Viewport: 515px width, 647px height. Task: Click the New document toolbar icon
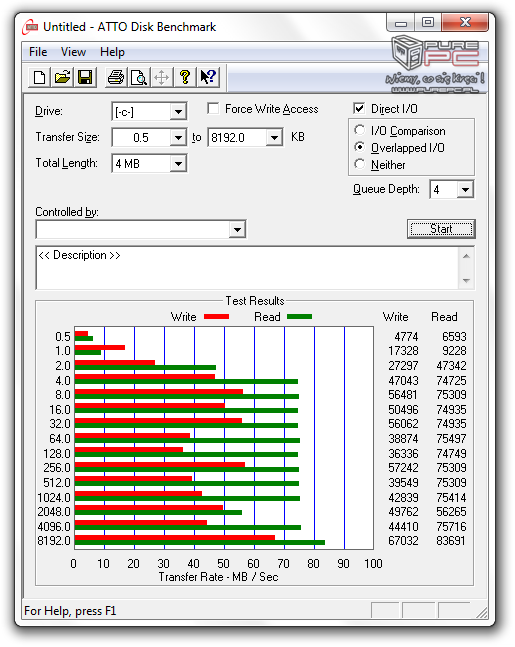[x=39, y=77]
